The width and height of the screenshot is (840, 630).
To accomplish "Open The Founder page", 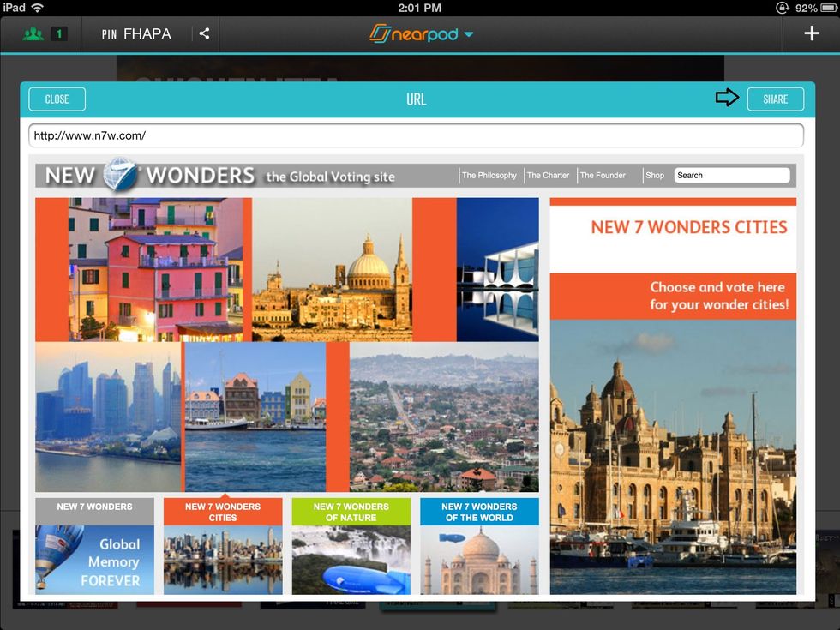I will [603, 175].
